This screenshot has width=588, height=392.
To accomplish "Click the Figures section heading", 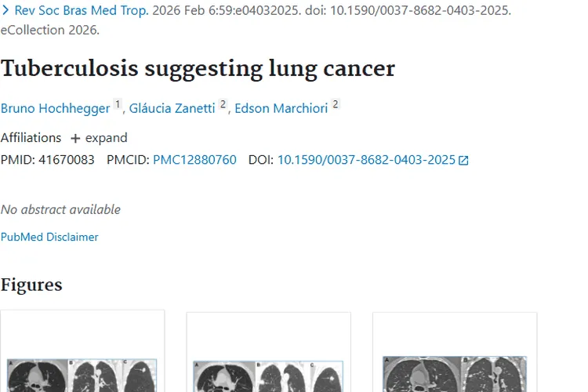I will (x=31, y=285).
